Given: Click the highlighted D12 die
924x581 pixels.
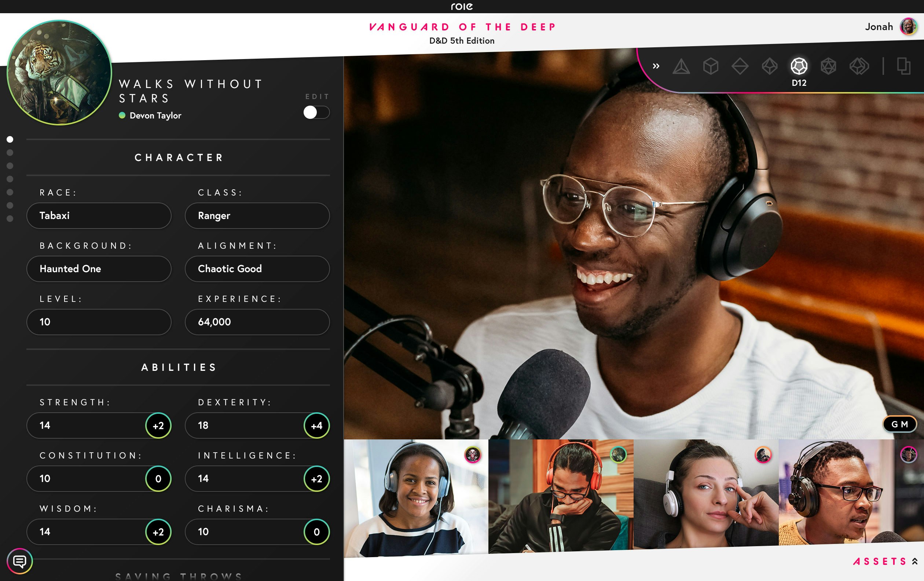Looking at the screenshot, I should [799, 66].
